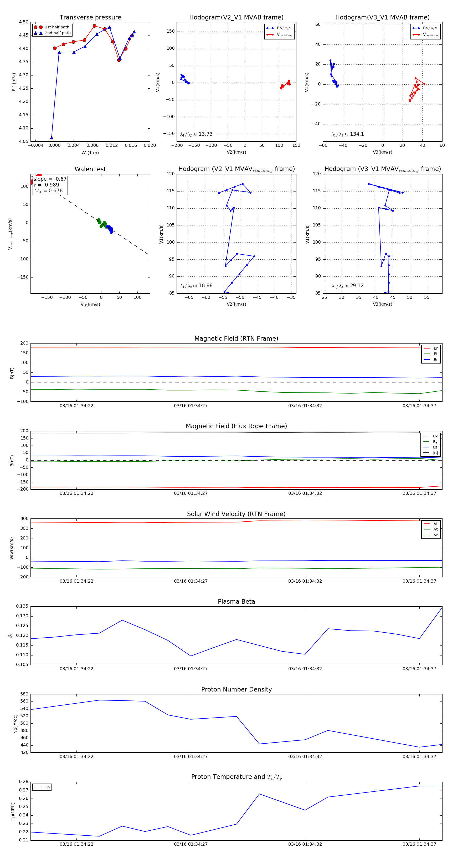Screen dimensions: 473x868
Task: Select the "By'" legend entry
Action: pyautogui.click(x=431, y=442)
